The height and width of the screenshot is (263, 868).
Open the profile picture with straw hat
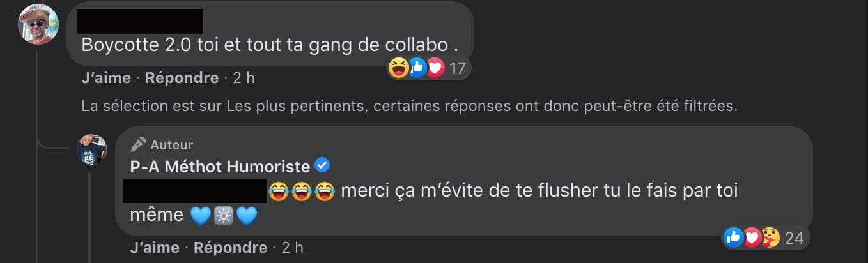(x=38, y=24)
